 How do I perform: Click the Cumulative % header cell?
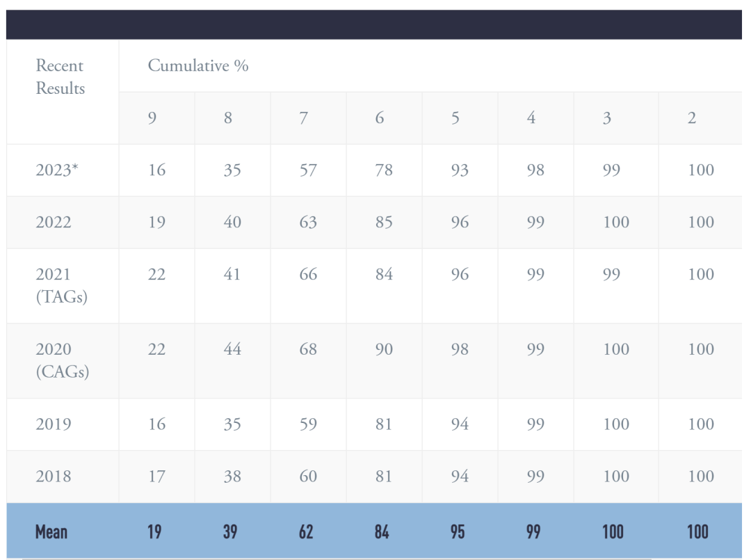[430, 65]
